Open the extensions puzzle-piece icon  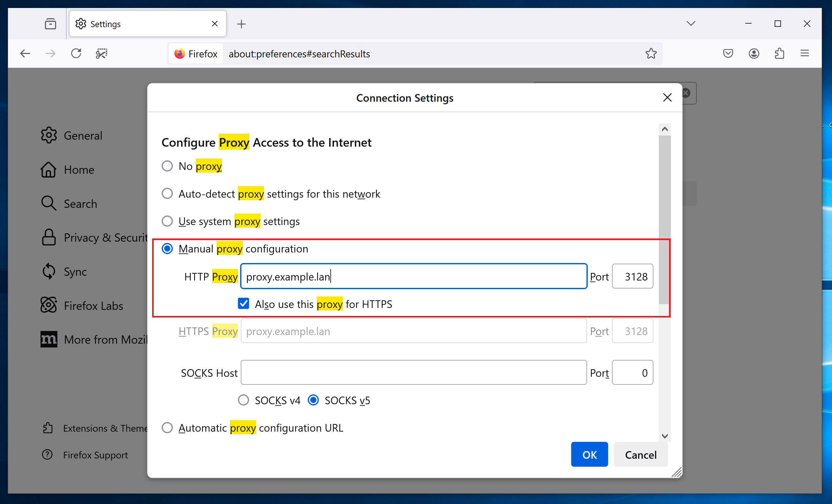(779, 53)
